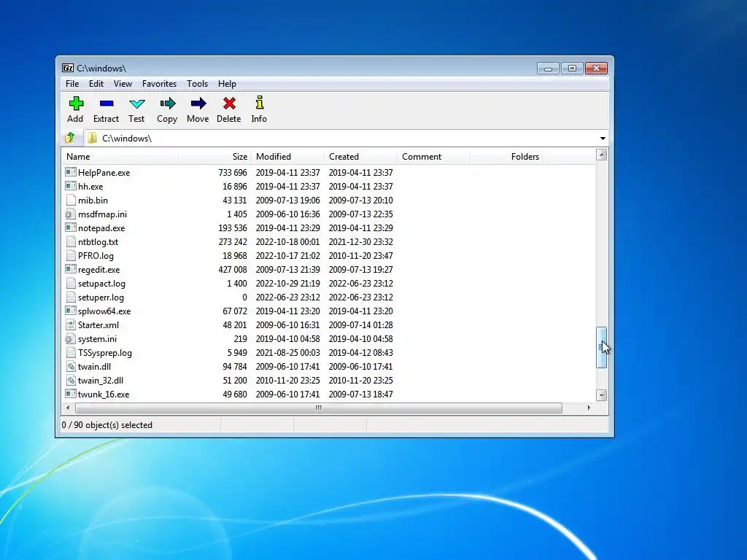Click the C:\windows\ address path field

(x=347, y=138)
